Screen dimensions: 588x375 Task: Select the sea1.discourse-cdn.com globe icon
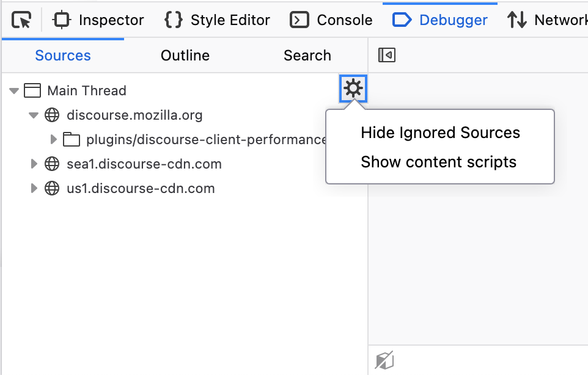point(52,164)
